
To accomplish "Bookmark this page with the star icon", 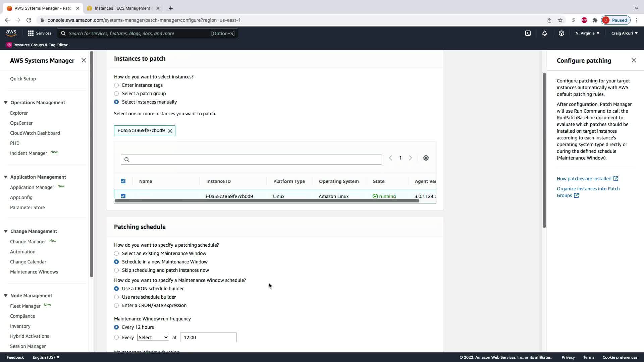I will coord(560,20).
